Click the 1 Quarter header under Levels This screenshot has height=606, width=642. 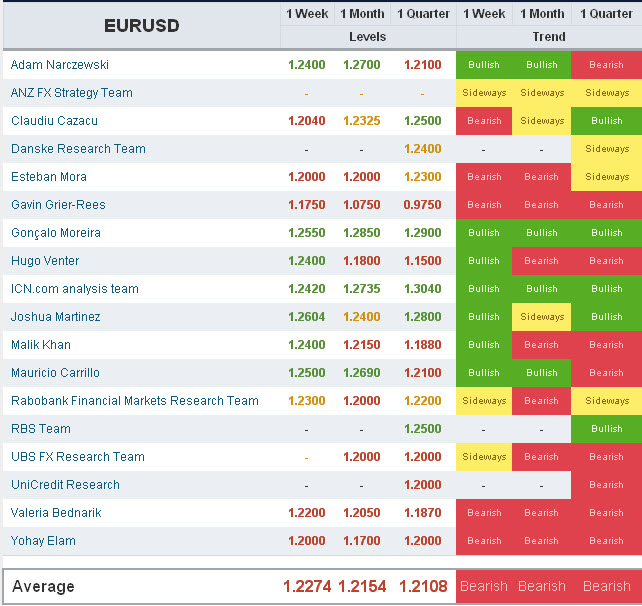pyautogui.click(x=423, y=14)
